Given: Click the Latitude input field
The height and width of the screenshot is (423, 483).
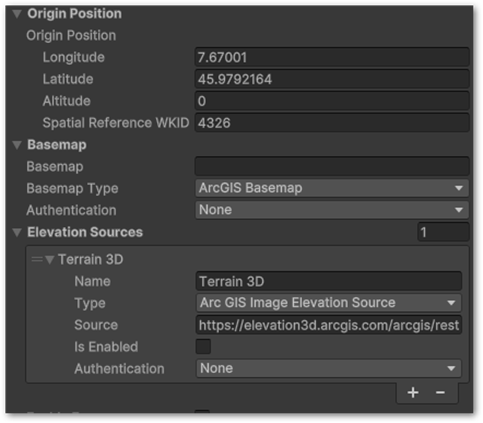Looking at the screenshot, I should (x=332, y=79).
